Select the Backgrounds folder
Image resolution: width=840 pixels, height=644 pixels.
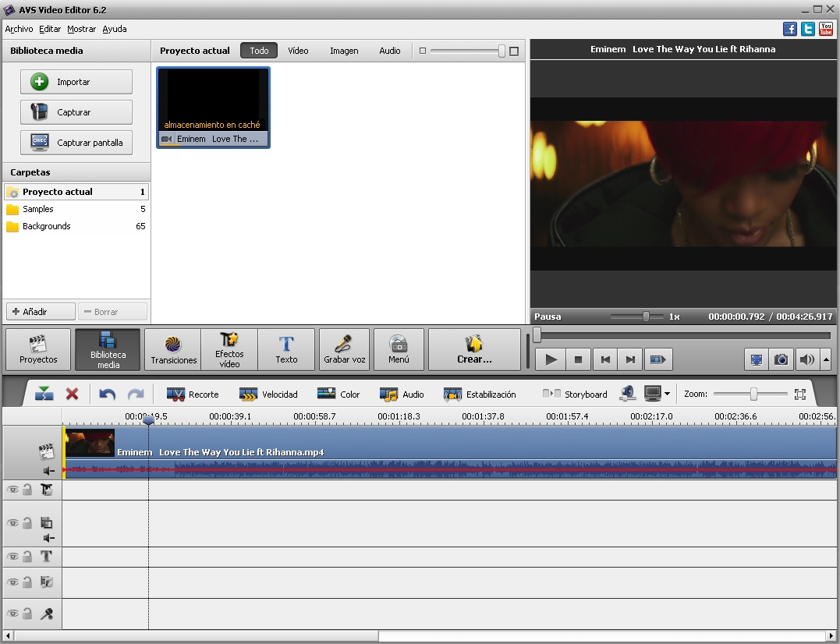pyautogui.click(x=76, y=226)
